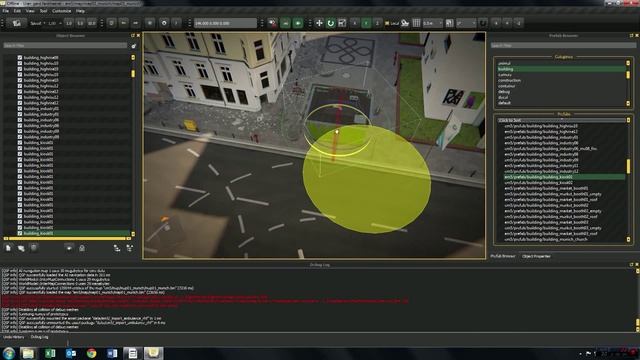The image size is (640, 360).
Task: Switch to Object Properties tab
Action: click(536, 256)
